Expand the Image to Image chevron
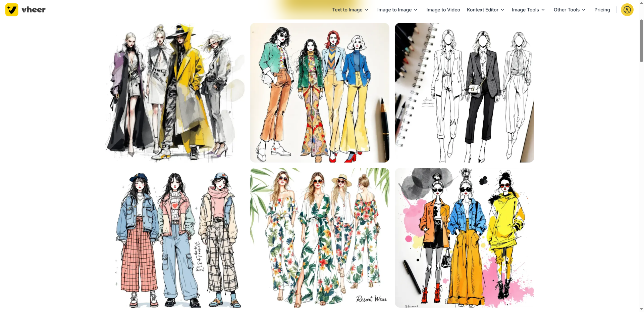 point(416,10)
